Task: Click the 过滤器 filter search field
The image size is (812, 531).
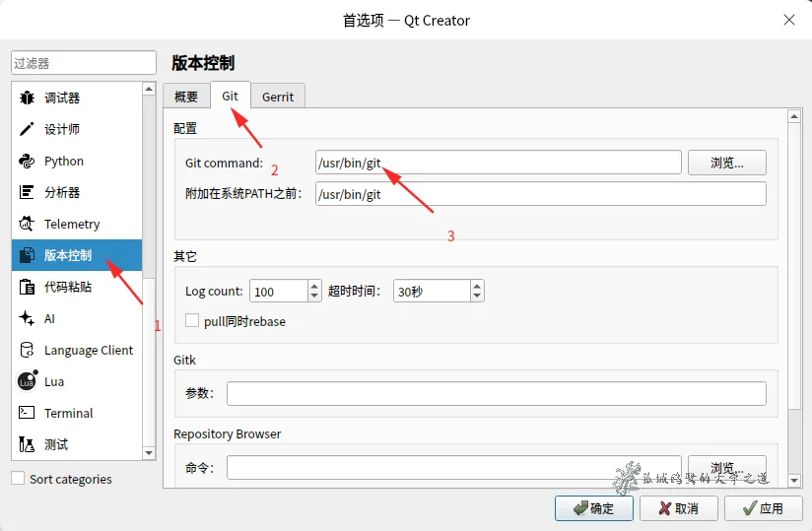Action: click(x=84, y=63)
